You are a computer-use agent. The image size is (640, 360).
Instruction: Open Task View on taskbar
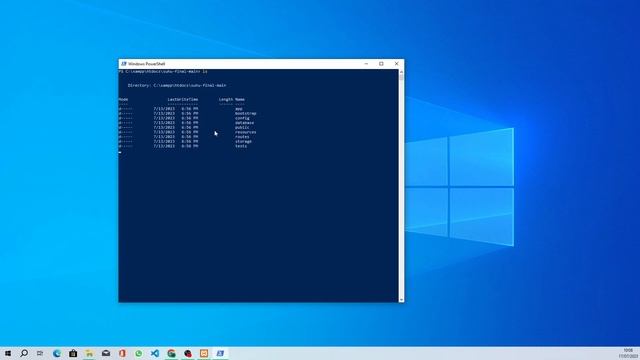[40, 353]
